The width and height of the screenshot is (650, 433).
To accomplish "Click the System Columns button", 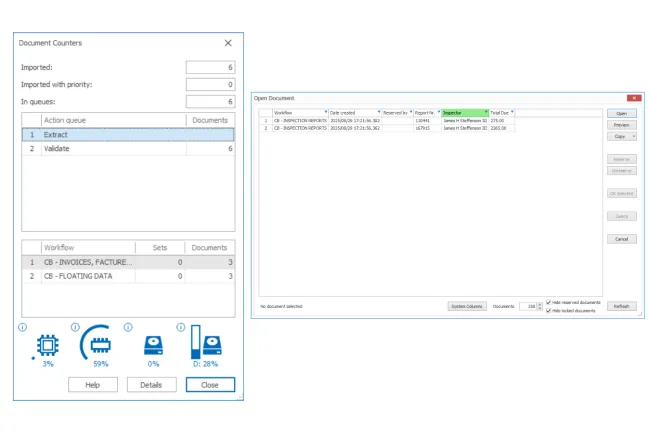I will [x=467, y=306].
